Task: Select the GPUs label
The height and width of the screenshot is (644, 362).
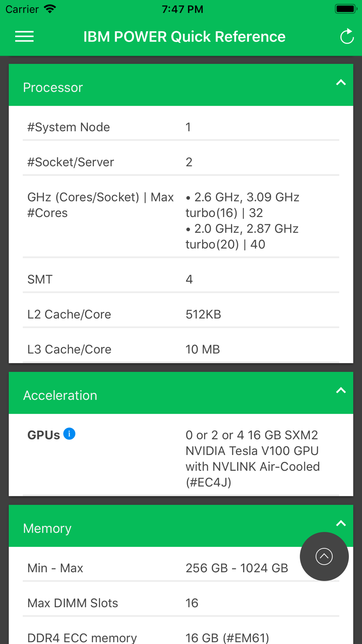Action: tap(43, 435)
